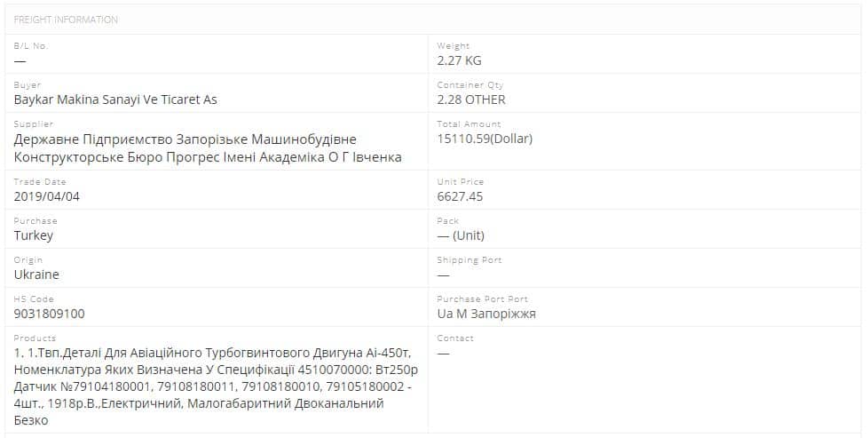Click the Ukrainian supplier company name
The width and height of the screenshot is (868, 438).
pyautogui.click(x=208, y=148)
